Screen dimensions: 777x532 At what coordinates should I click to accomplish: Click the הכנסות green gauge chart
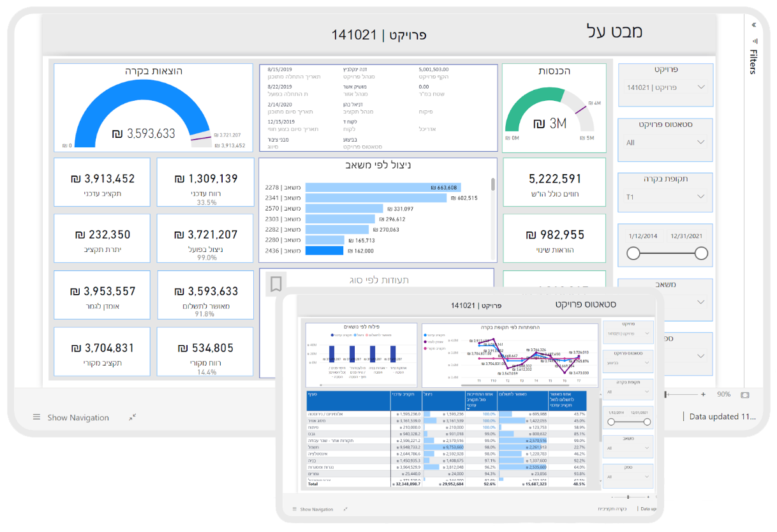point(554,107)
